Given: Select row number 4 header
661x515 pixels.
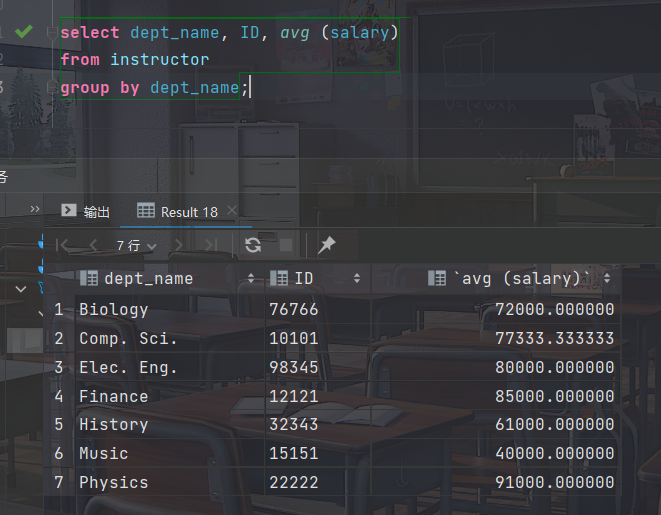Looking at the screenshot, I should (59, 397).
